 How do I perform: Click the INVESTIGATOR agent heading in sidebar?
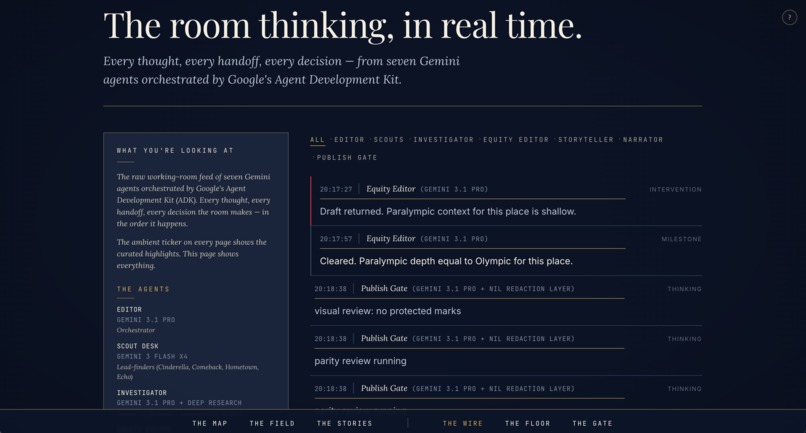click(x=141, y=392)
